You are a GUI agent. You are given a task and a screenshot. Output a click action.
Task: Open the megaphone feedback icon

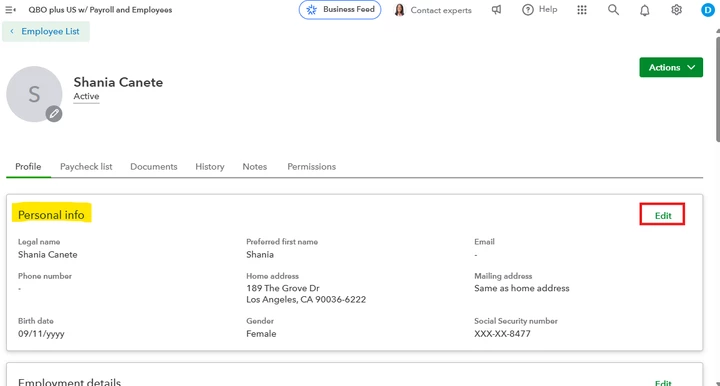[x=496, y=10]
